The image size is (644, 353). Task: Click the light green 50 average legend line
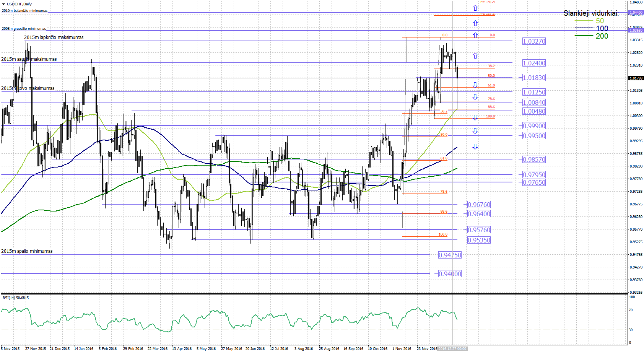[584, 21]
